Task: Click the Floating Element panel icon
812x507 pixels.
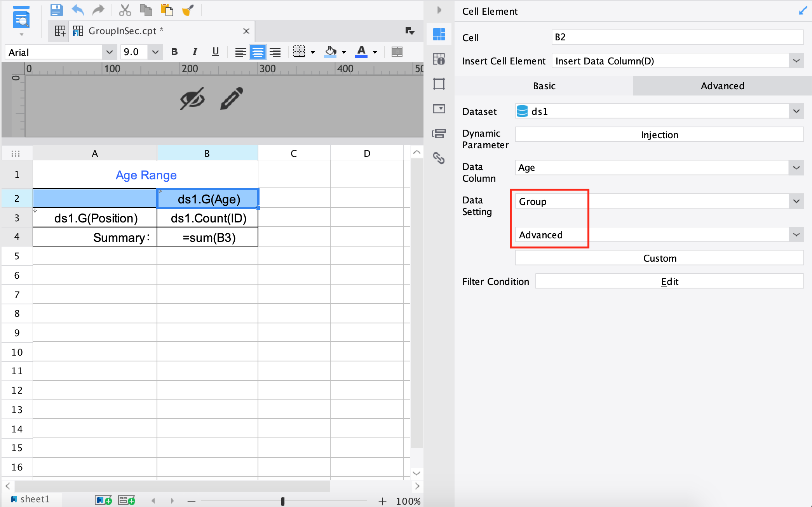Action: pos(439,84)
